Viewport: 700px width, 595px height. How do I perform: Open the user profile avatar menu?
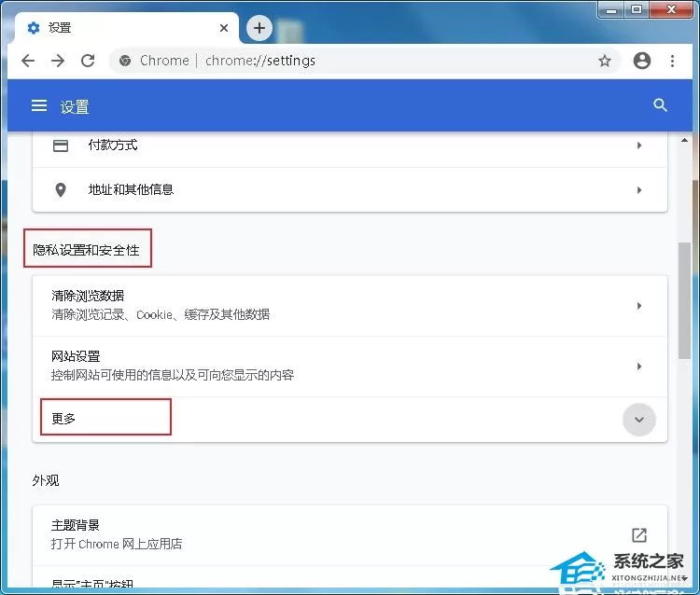tap(642, 61)
